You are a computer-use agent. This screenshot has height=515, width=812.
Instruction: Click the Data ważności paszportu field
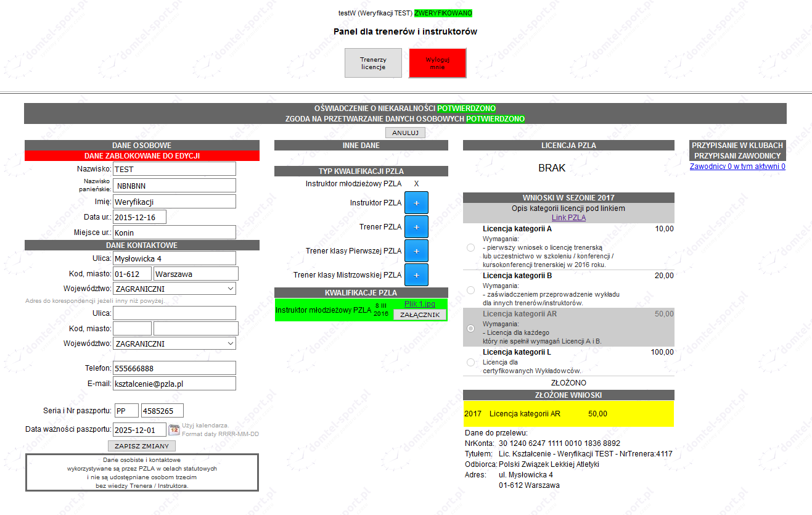(x=139, y=429)
